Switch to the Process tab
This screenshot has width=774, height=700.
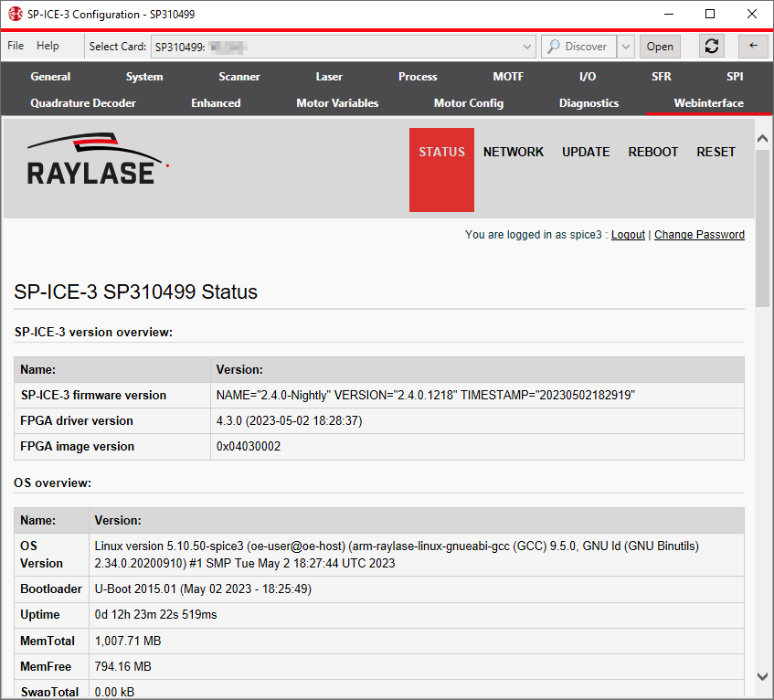click(x=418, y=77)
